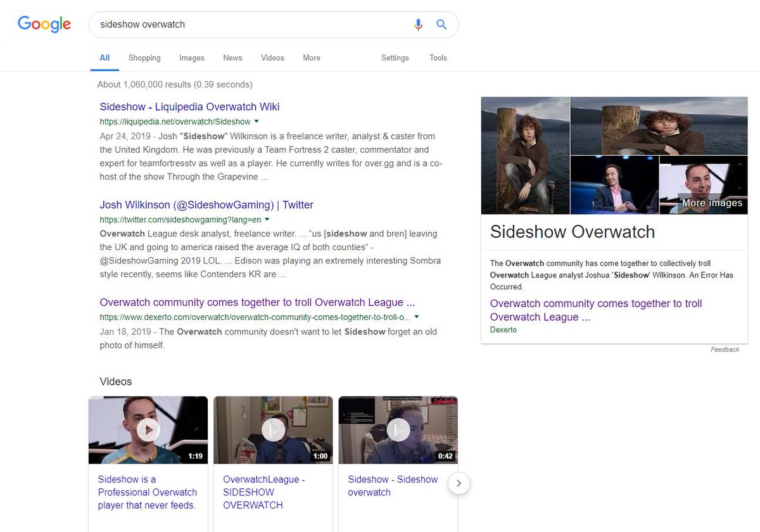Viewport: 760px width, 532px height.
Task: Play the 'Sideshow - Sideshow overwatch' video
Action: 398,430
